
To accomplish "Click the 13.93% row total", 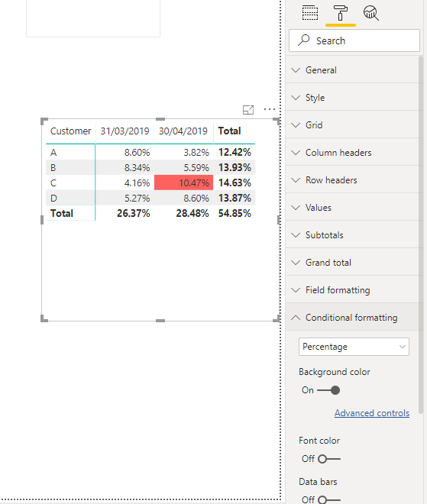I will coord(235,167).
